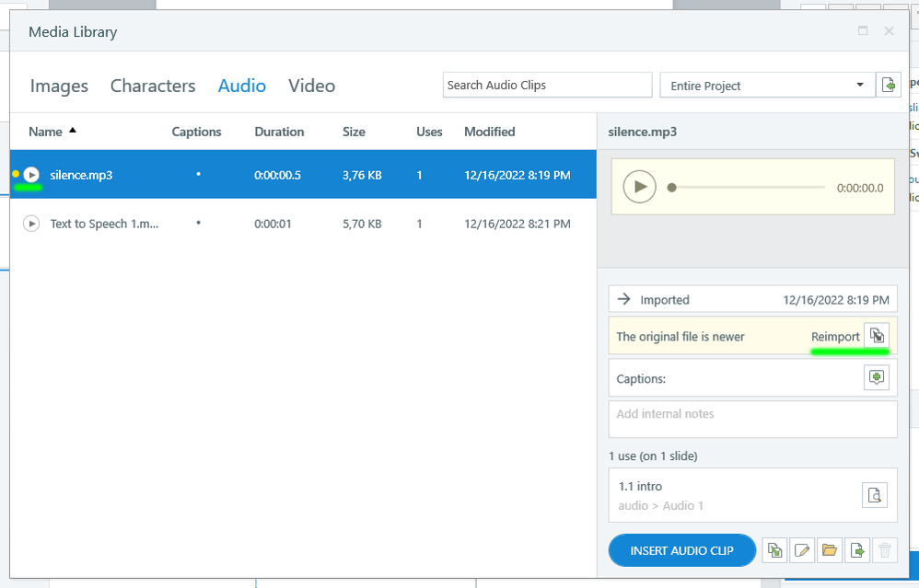919x588 pixels.
Task: Click the Search Audio Clips field
Action: pyautogui.click(x=547, y=85)
